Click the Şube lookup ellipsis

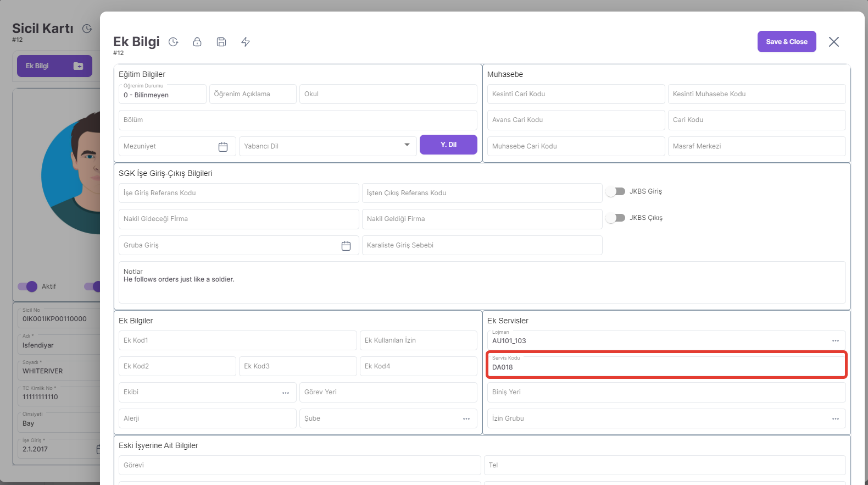(466, 419)
